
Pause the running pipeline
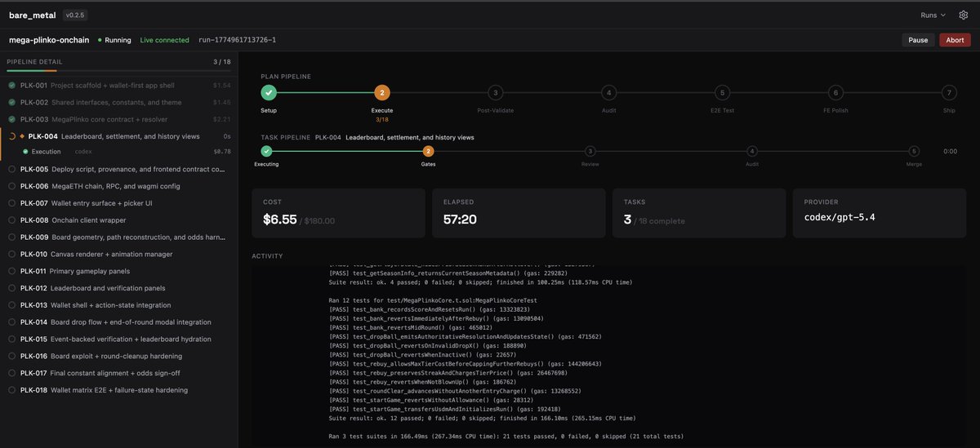point(918,40)
